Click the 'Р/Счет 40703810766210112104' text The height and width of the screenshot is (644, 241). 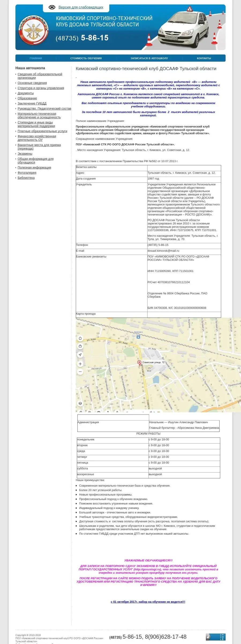168,282
